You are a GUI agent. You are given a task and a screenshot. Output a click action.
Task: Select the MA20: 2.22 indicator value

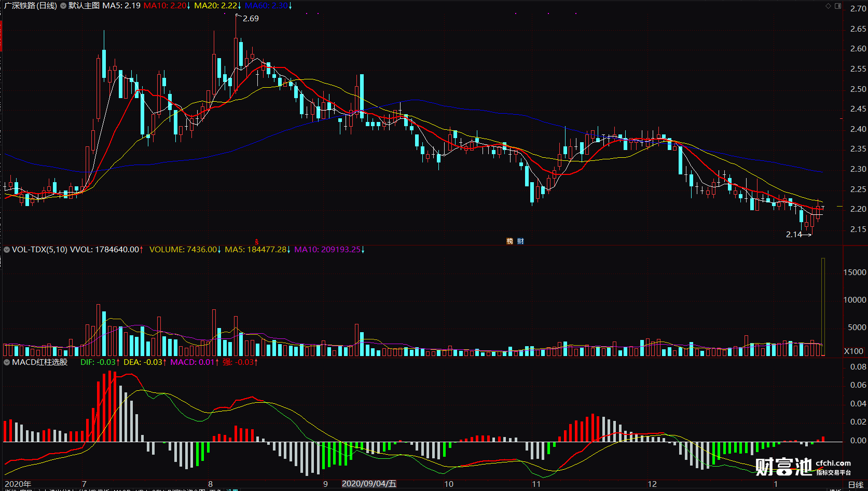pyautogui.click(x=216, y=6)
